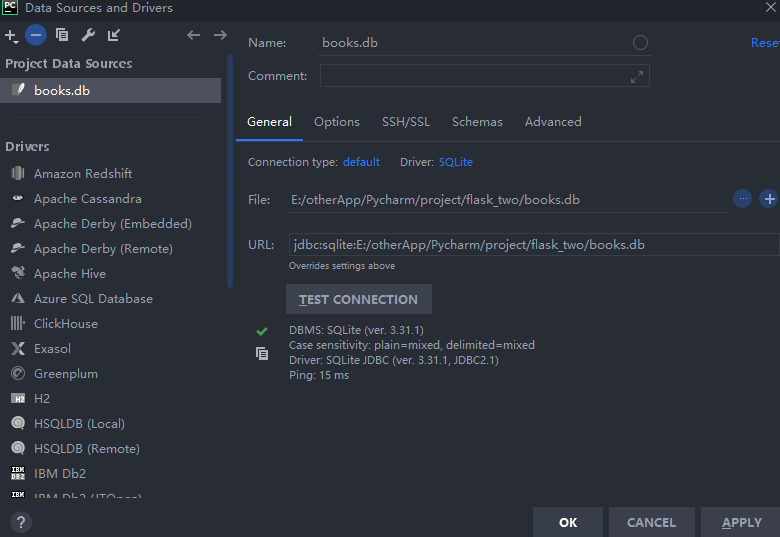
Task: Click the drivers list scrollbar
Action: click(x=230, y=172)
